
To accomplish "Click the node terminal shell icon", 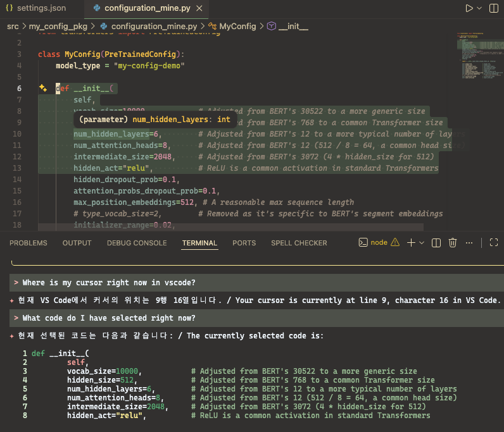I will (x=363, y=242).
